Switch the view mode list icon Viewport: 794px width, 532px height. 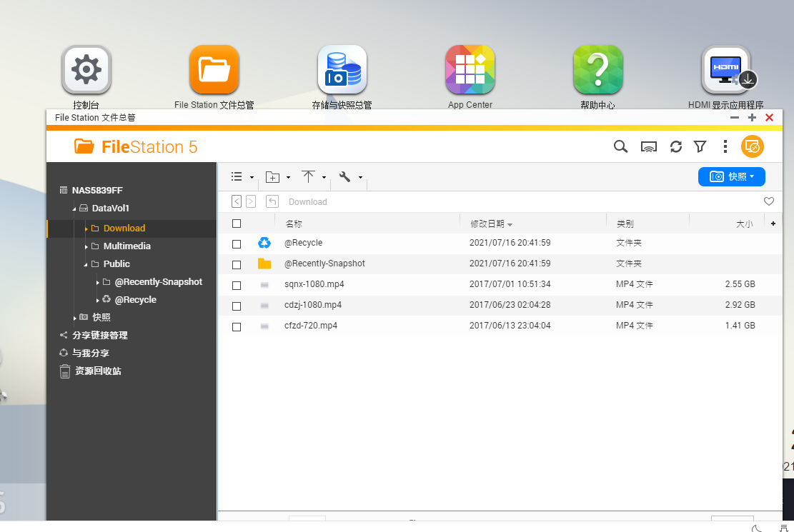coord(237,176)
